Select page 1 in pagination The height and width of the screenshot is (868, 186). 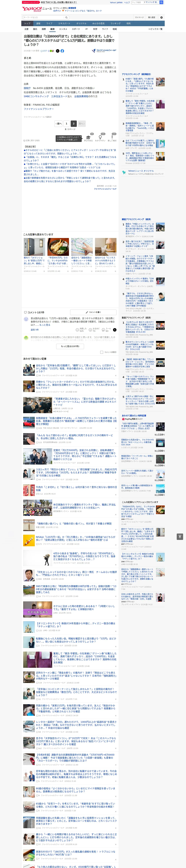pyautogui.click(x=66, y=124)
